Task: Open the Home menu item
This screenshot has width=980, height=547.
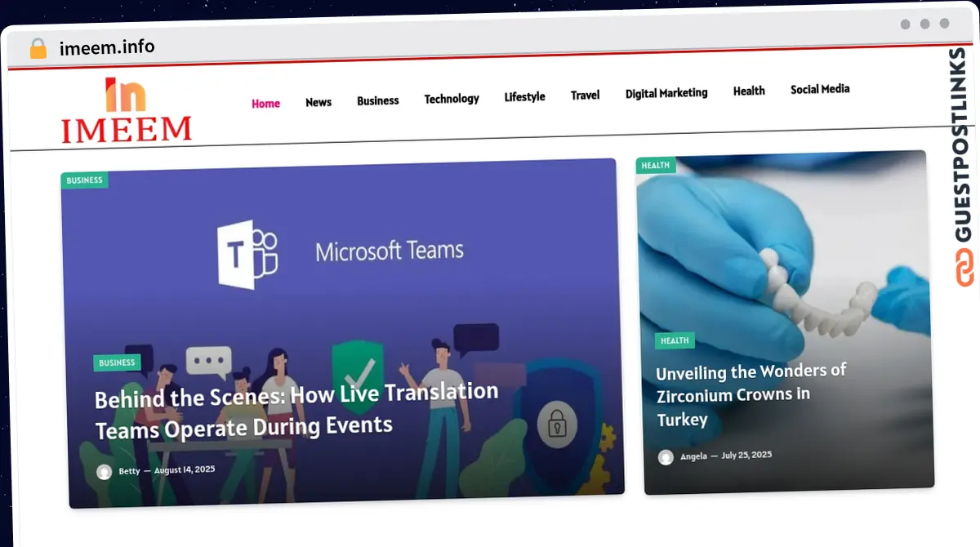Action: [x=265, y=104]
